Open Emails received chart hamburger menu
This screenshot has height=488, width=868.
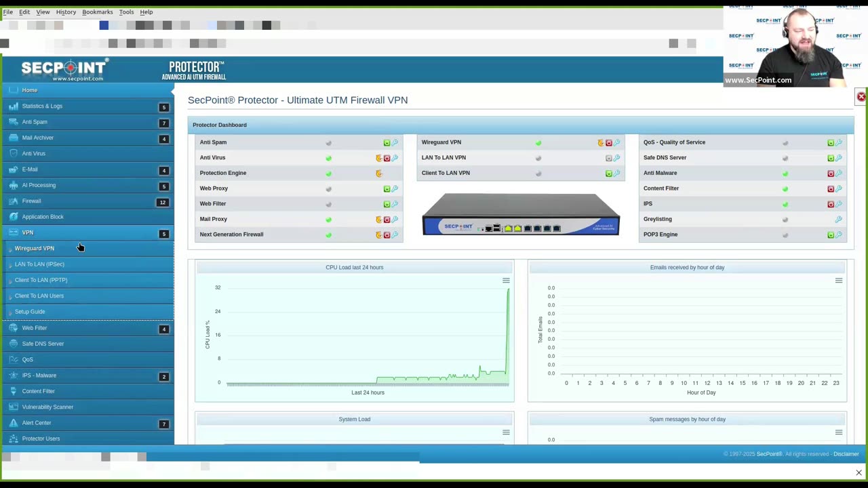click(x=839, y=281)
